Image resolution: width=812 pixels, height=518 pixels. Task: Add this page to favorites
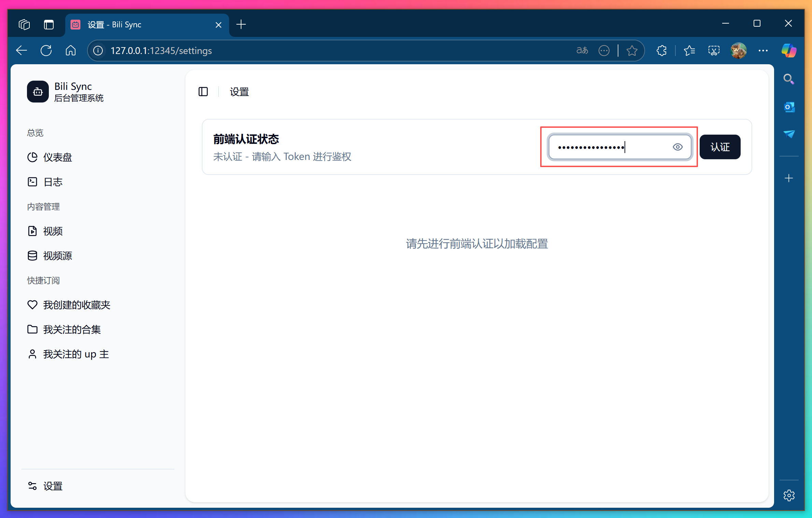[x=631, y=50]
